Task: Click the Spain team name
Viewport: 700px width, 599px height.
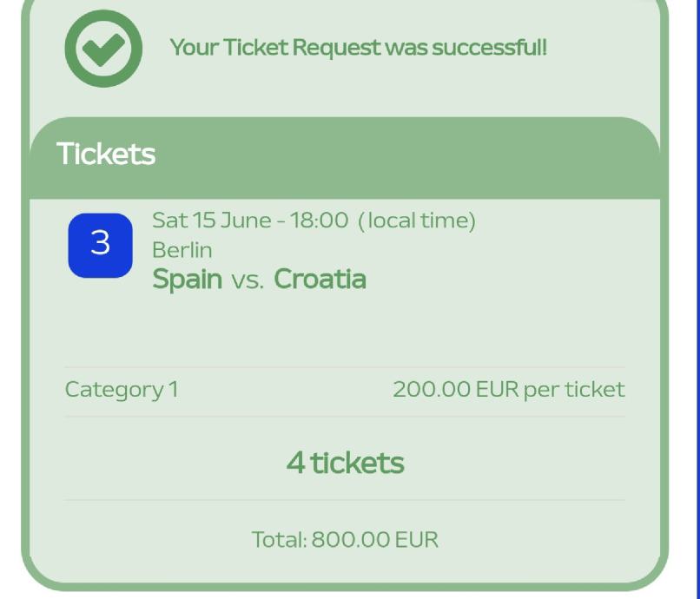Action: coord(187,280)
